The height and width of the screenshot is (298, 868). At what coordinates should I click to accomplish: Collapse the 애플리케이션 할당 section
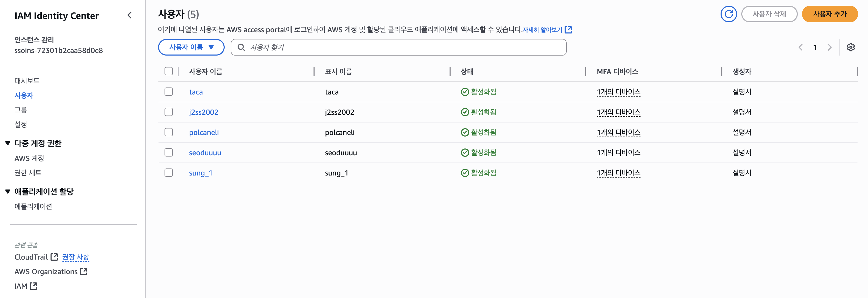8,191
